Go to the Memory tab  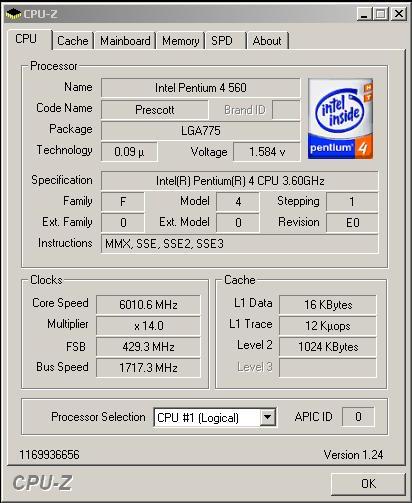[x=181, y=41]
